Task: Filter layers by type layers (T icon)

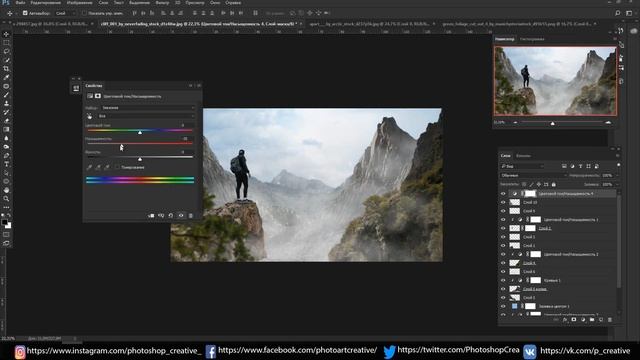Action: click(x=580, y=166)
